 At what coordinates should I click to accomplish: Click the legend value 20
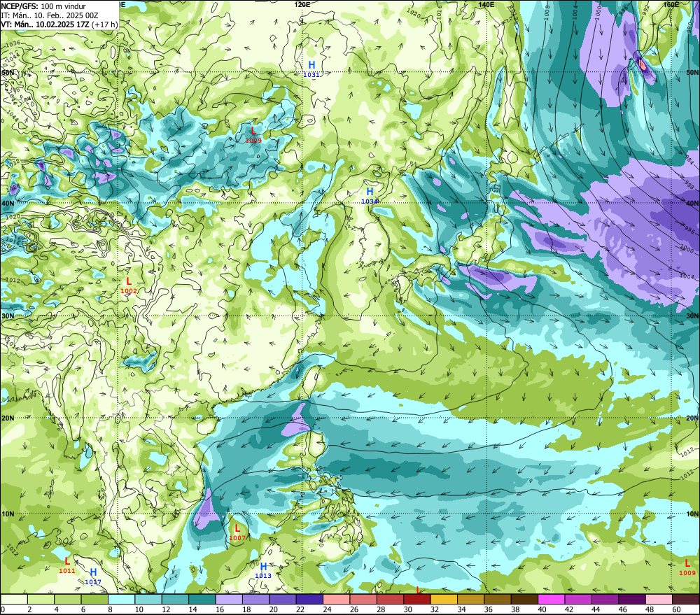tap(273, 609)
